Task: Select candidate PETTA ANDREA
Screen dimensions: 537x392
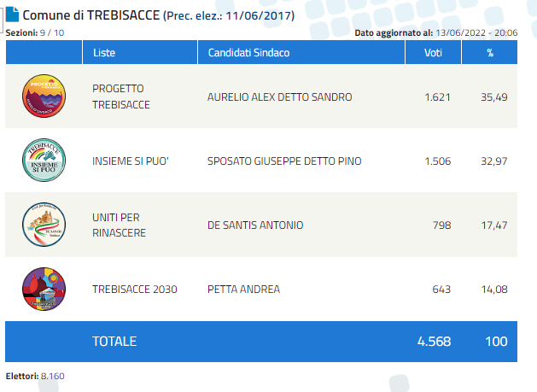Action: 243,290
